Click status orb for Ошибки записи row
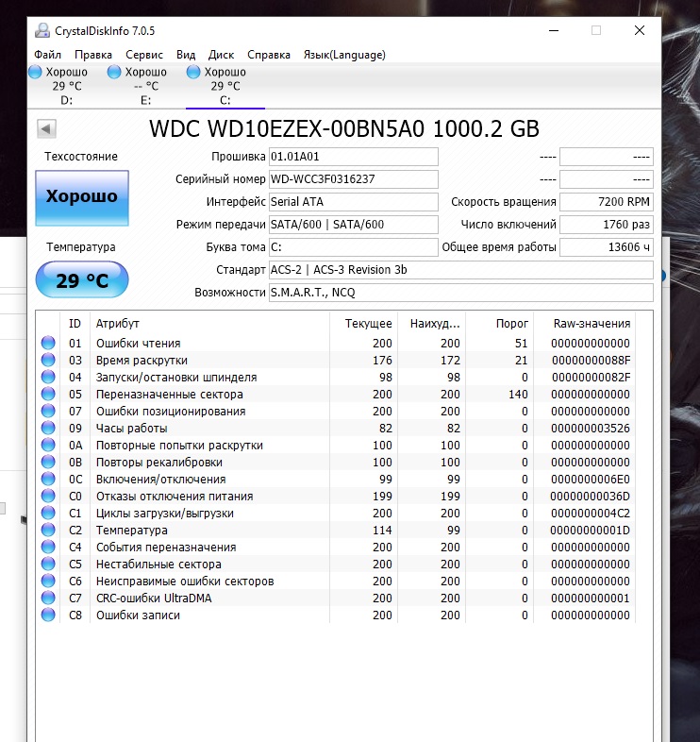The image size is (700, 742). tap(48, 616)
